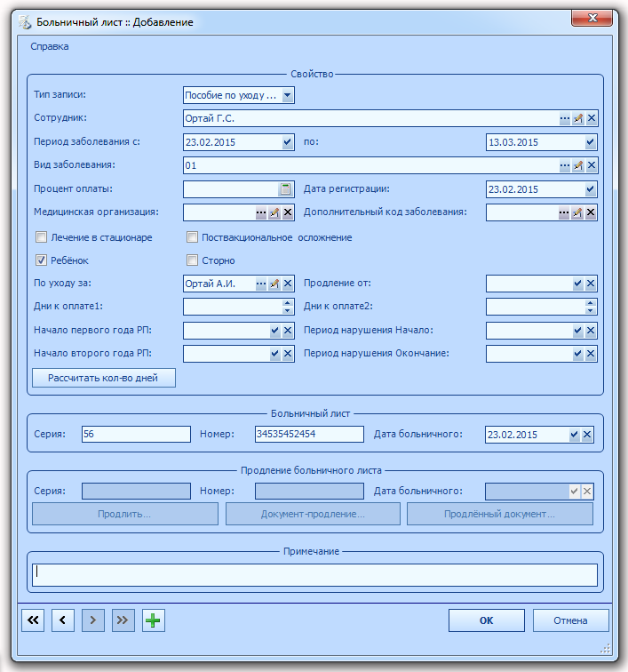Open the ellipsis lookup in the По уходу за field
Viewport: 628px width, 672px height.
click(261, 284)
